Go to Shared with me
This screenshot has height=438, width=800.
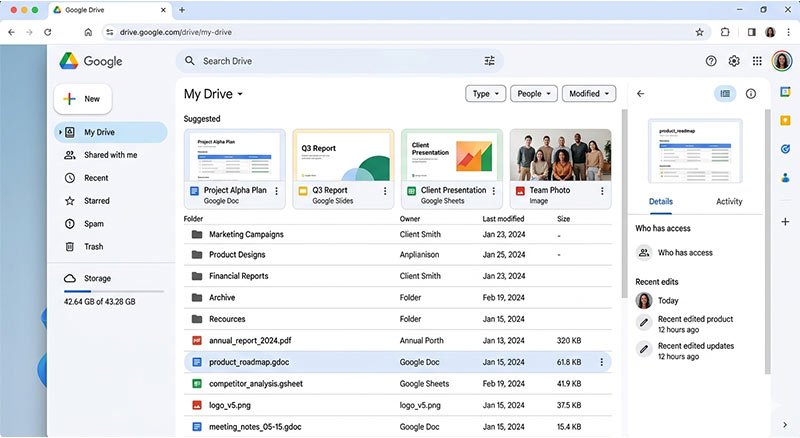[x=110, y=155]
